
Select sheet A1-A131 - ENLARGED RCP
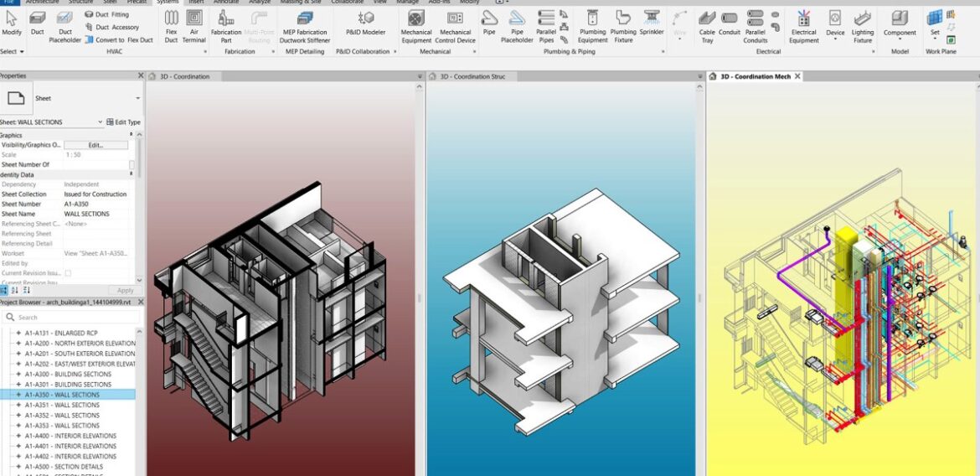(61, 334)
